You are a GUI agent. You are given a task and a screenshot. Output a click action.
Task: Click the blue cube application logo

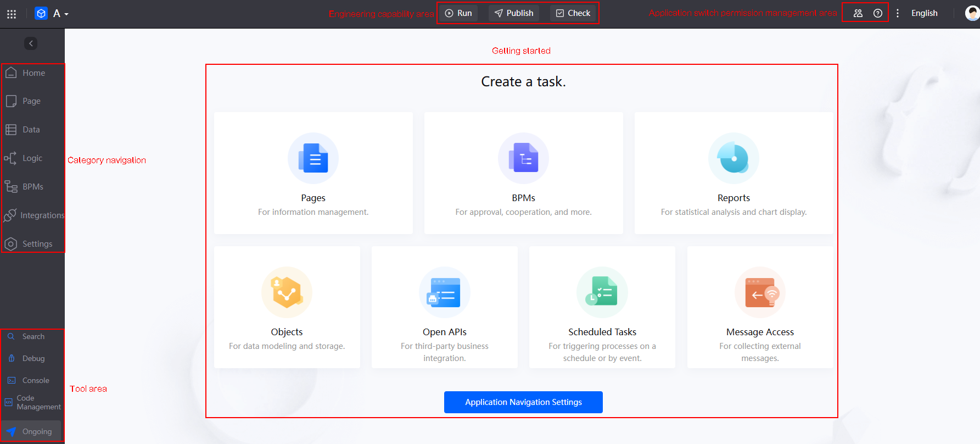point(41,13)
